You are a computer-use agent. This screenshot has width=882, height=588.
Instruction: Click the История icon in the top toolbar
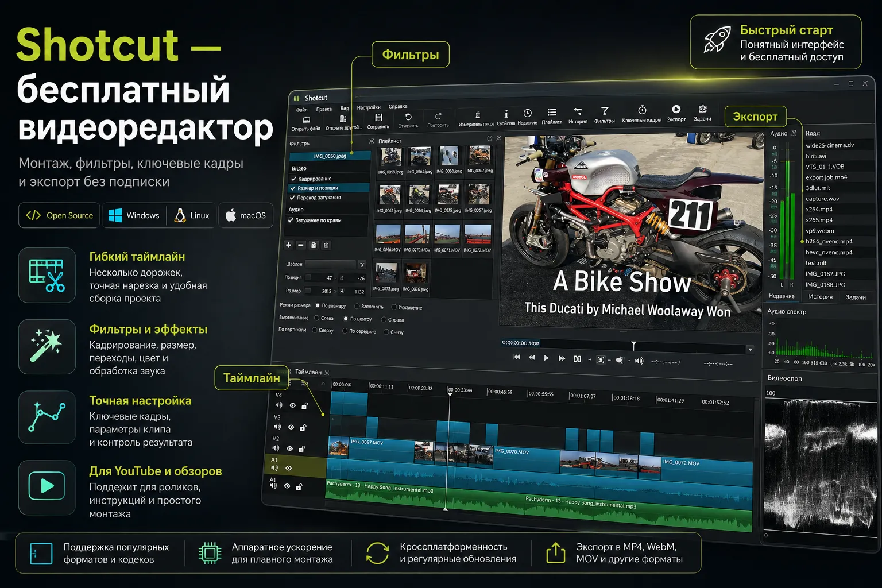[578, 111]
